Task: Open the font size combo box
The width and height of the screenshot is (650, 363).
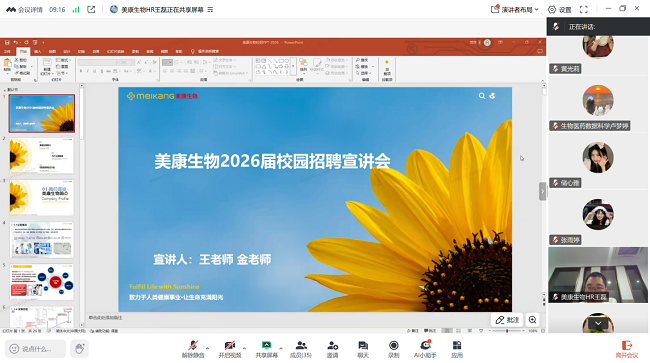Action: coord(127,62)
